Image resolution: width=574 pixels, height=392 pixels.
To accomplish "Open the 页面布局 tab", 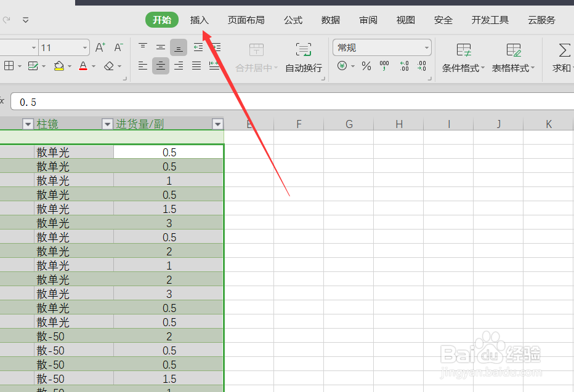I will coord(246,20).
